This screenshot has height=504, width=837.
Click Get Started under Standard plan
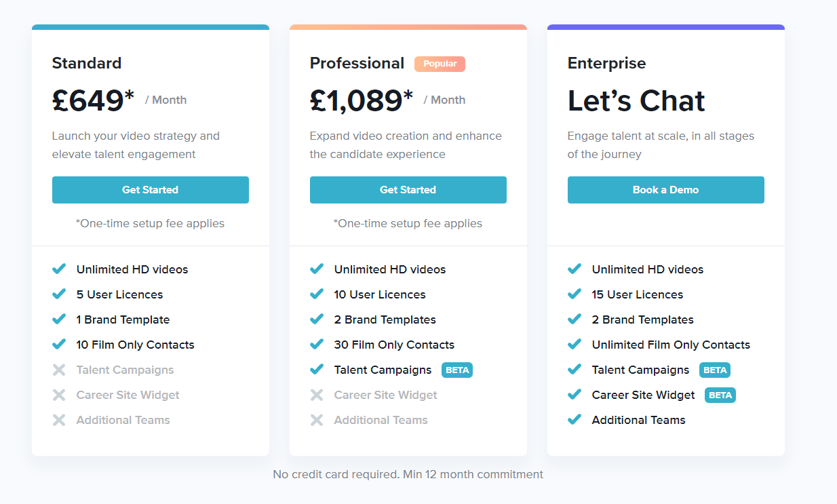(150, 190)
